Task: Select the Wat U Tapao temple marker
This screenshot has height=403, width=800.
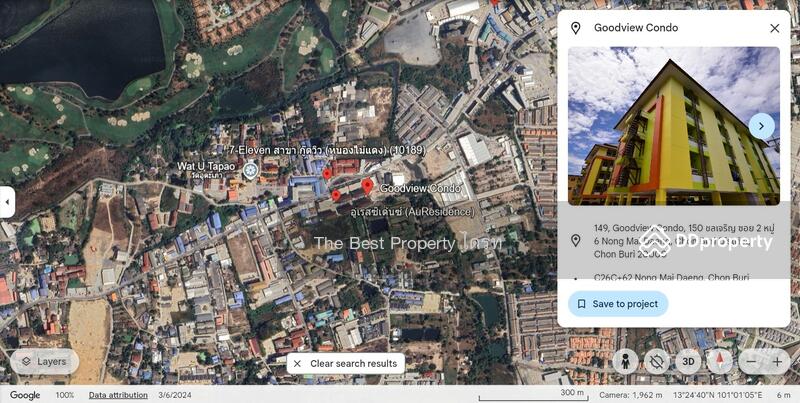Action: pyautogui.click(x=250, y=170)
